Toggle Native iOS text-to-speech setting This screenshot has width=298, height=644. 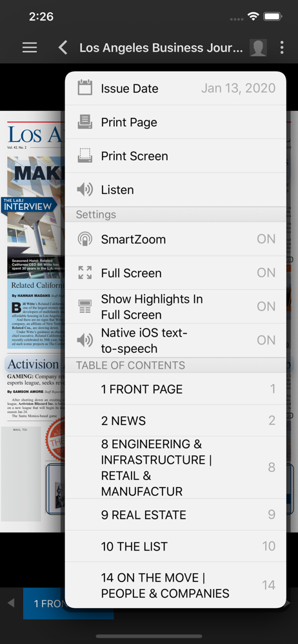(x=175, y=340)
